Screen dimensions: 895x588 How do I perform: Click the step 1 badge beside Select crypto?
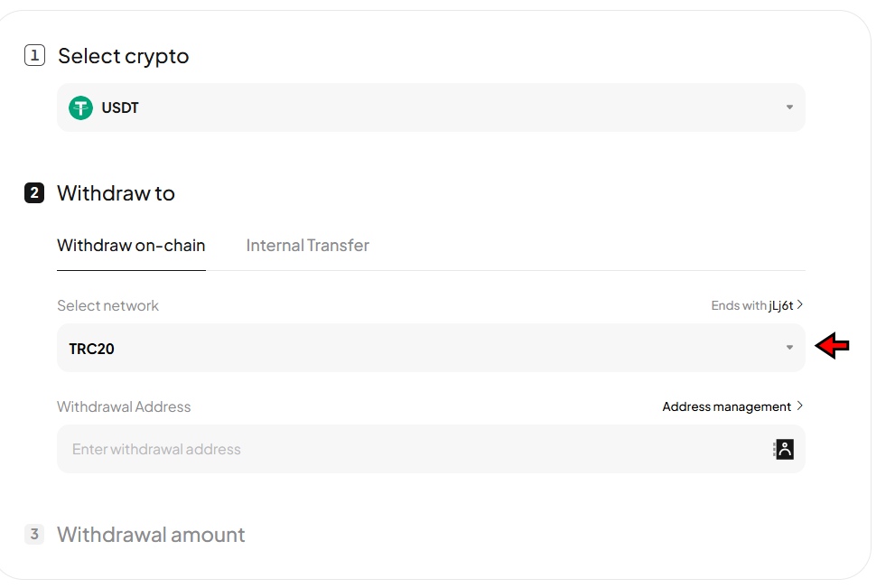34,55
